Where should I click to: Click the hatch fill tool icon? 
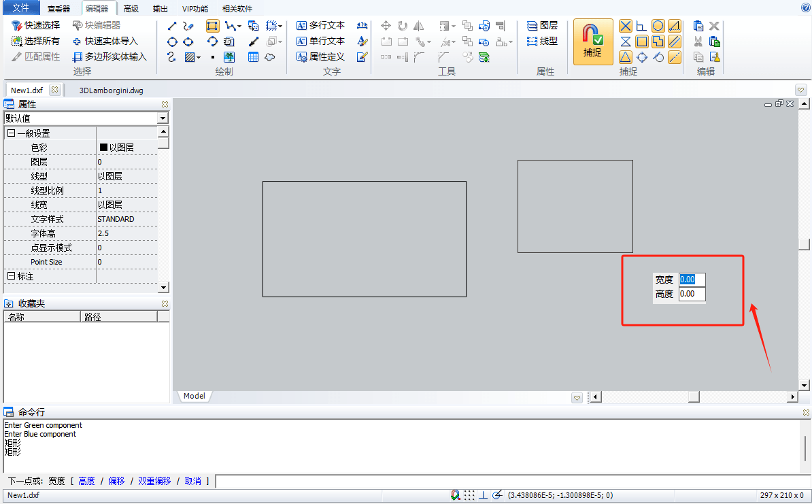pyautogui.click(x=190, y=57)
